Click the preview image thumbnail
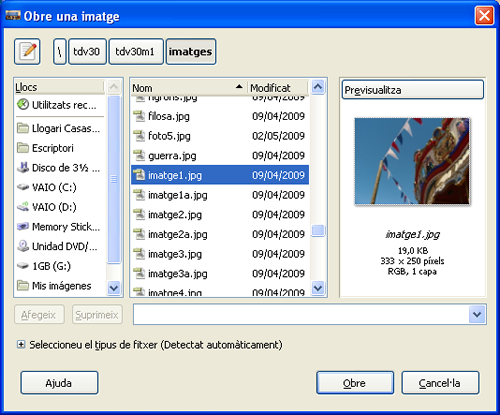The height and width of the screenshot is (415, 500). 412,161
